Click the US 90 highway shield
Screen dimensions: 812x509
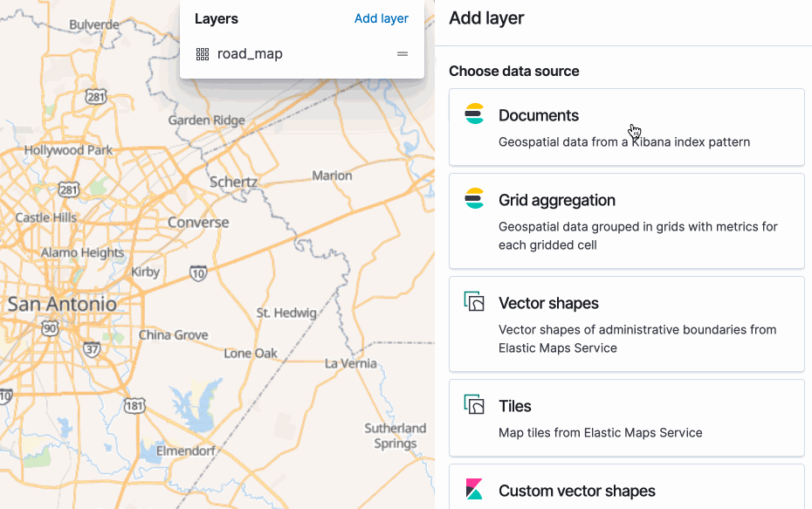coord(51,328)
